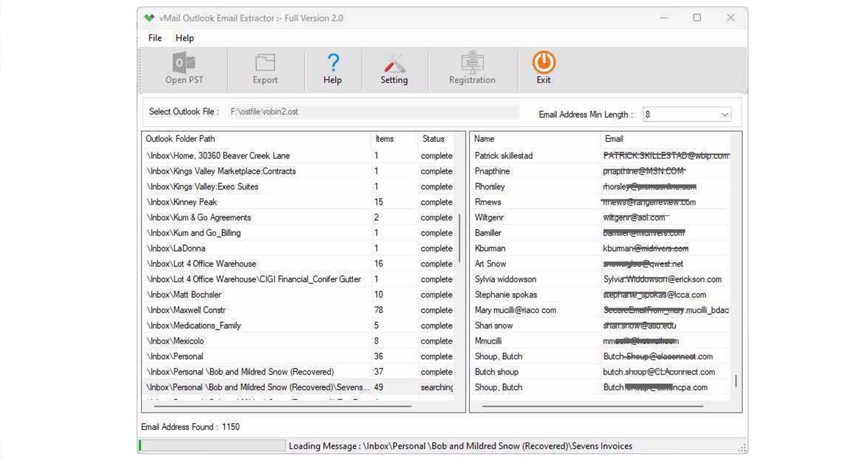
Task: Click the loading progress bar in status bar
Action: pos(212,446)
